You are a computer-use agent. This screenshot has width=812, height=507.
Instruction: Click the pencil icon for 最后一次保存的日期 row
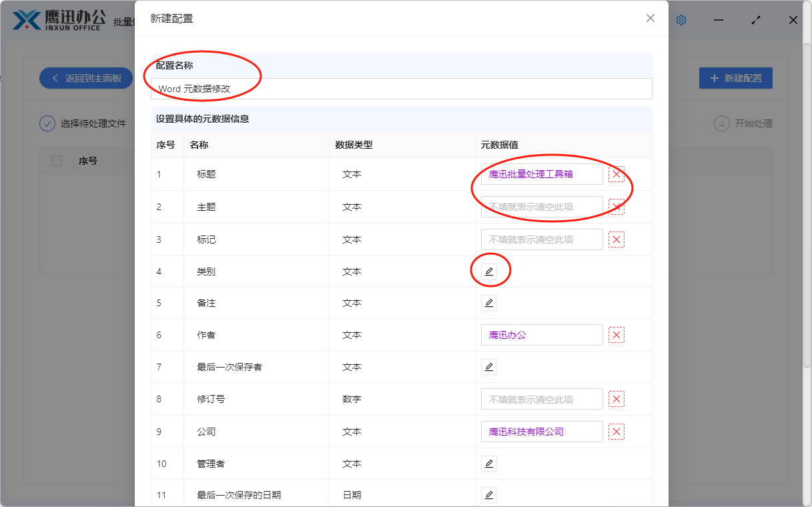(489, 495)
